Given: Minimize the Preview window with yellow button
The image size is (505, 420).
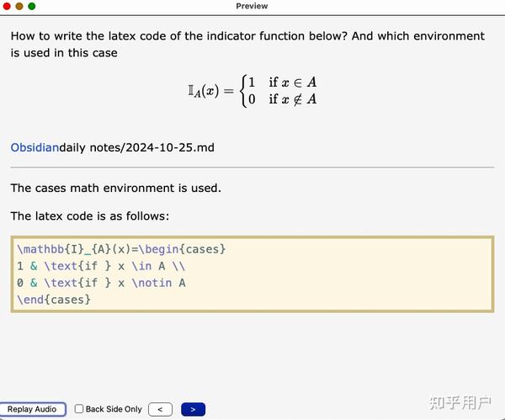Looking at the screenshot, I should pos(20,6).
